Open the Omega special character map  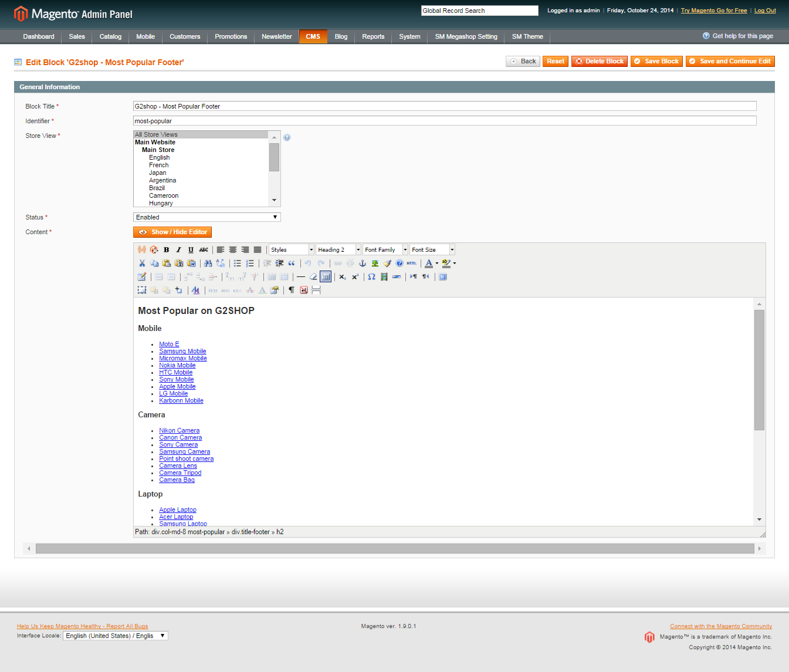(x=371, y=276)
